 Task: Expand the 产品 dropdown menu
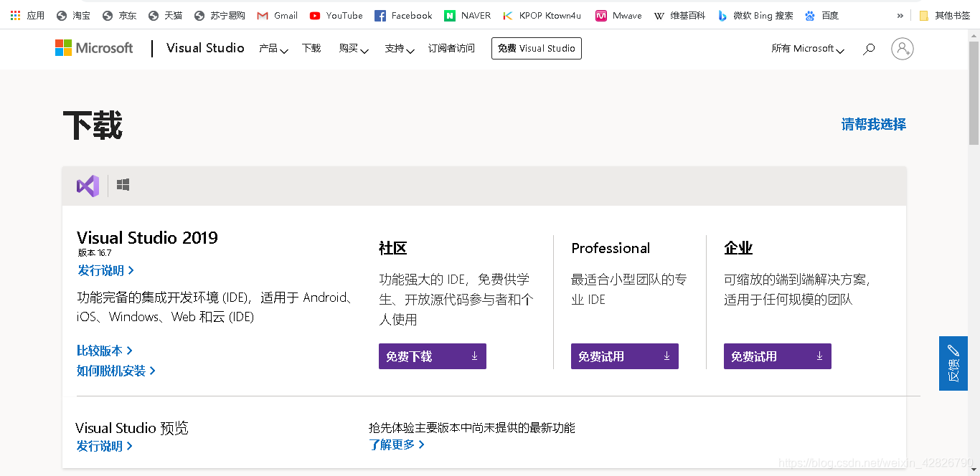pyautogui.click(x=273, y=49)
